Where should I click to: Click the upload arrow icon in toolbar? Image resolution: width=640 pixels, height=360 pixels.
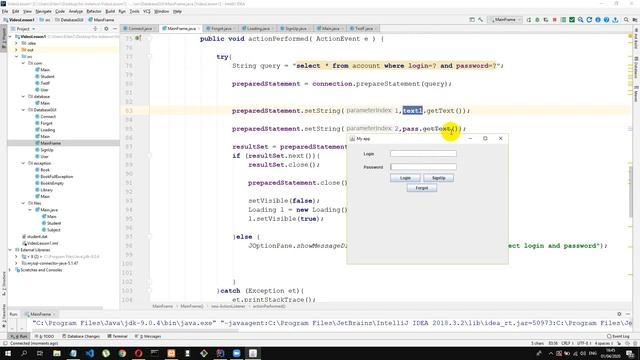pos(615,20)
